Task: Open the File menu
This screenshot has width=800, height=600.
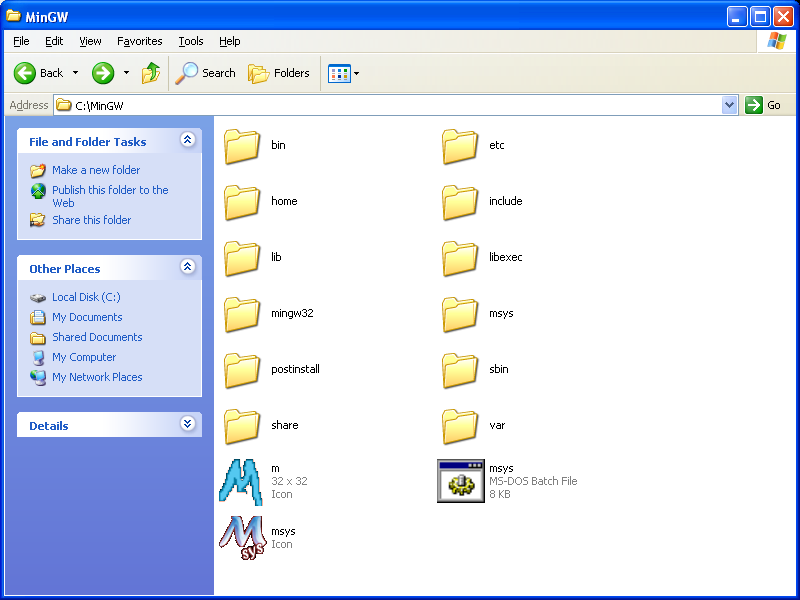Action: 21,41
